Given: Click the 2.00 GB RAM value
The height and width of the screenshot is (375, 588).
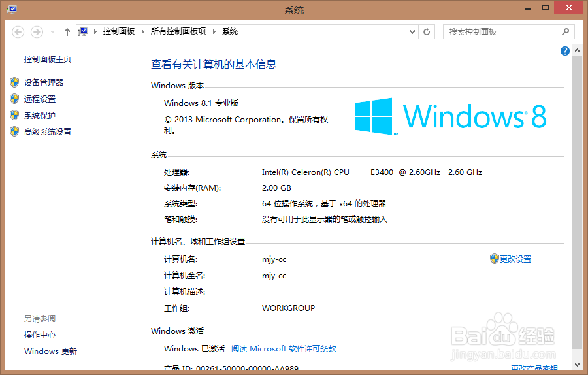Looking at the screenshot, I should tap(276, 188).
